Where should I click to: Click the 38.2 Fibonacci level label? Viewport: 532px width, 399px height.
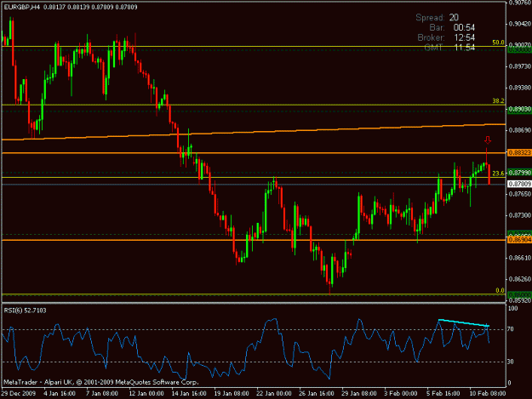click(x=498, y=100)
